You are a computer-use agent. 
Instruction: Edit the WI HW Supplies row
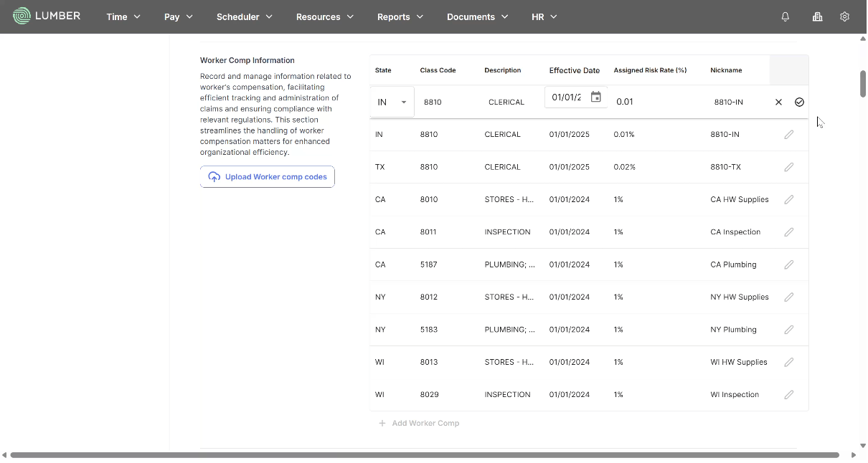[x=789, y=362]
